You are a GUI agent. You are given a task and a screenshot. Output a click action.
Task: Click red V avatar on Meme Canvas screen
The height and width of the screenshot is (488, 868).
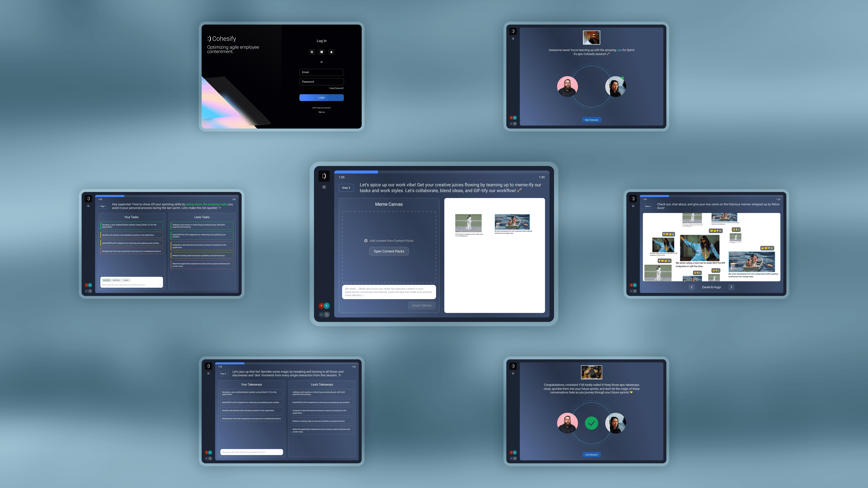321,305
